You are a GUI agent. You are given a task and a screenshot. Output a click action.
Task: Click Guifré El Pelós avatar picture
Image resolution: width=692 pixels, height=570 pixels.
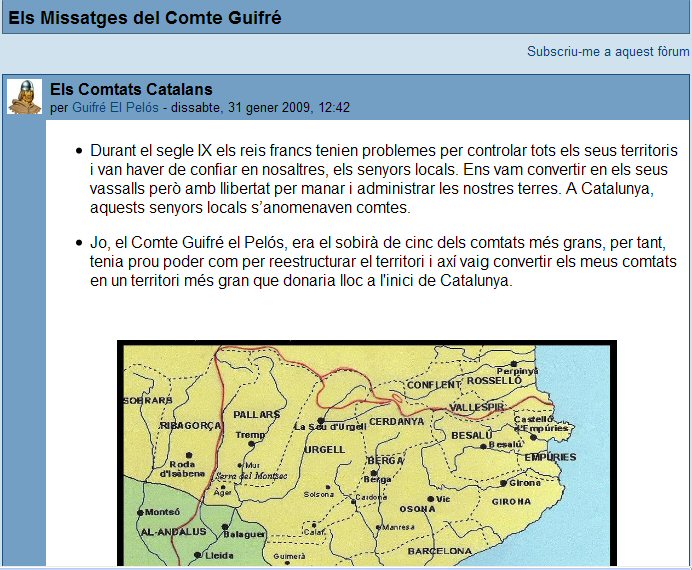pyautogui.click(x=24, y=97)
